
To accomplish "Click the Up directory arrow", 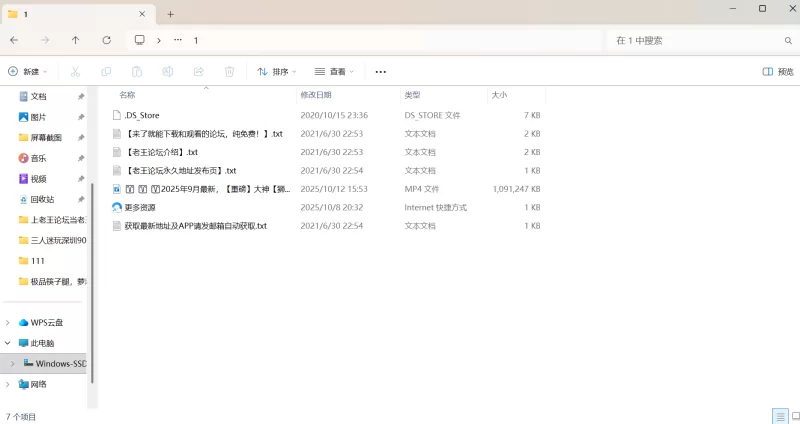I will pyautogui.click(x=75, y=40).
